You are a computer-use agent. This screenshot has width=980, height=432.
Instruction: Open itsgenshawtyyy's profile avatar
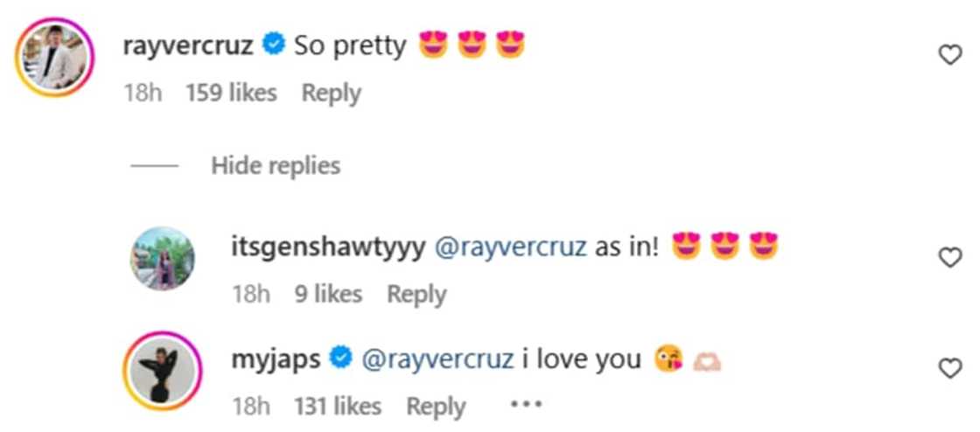tap(163, 259)
